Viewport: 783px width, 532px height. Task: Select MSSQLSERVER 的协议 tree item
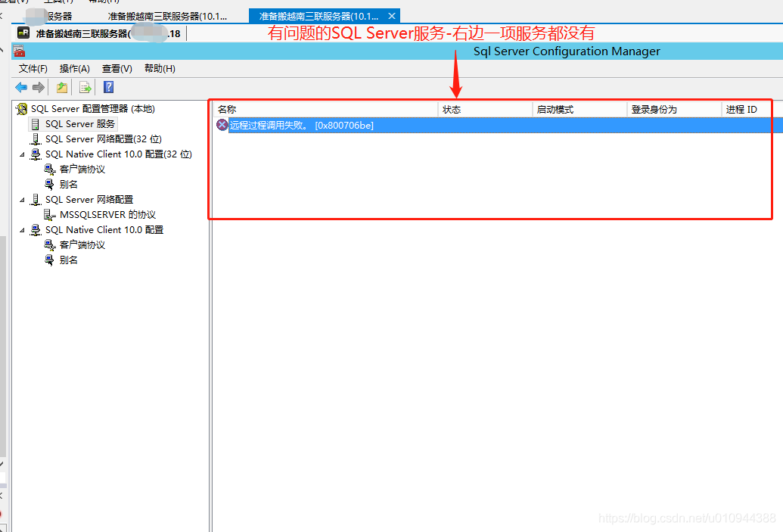click(108, 215)
